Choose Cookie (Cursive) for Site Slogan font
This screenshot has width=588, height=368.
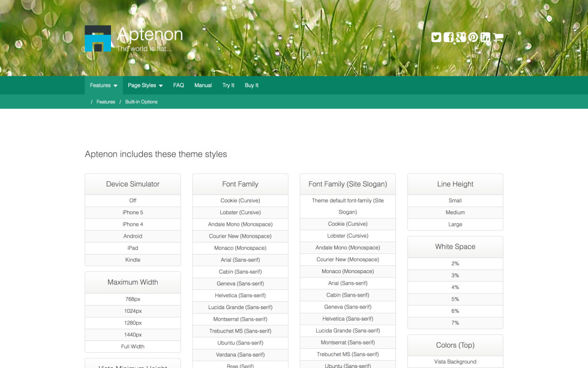347,224
